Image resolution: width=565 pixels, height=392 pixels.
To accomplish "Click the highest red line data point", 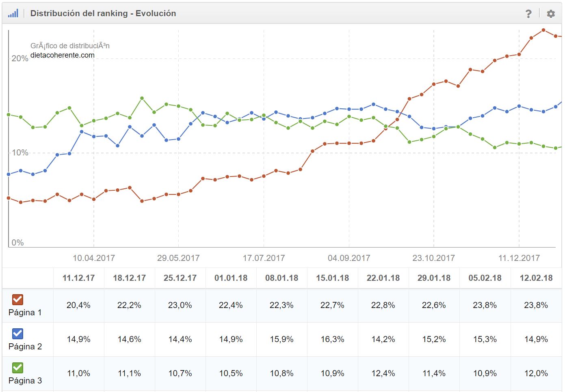I will (x=543, y=30).
